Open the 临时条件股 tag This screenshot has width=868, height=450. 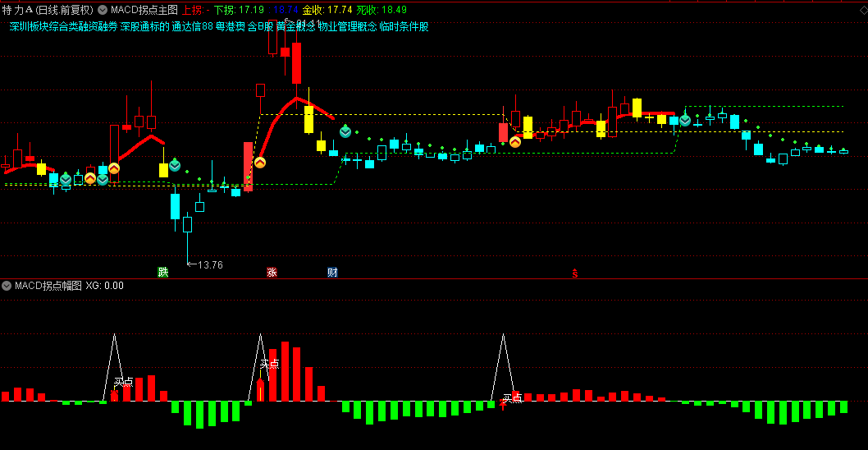(x=404, y=26)
